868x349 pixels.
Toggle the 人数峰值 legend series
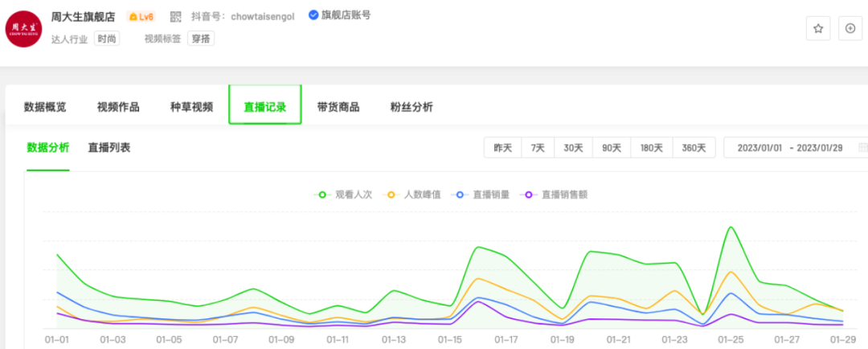[x=413, y=194]
